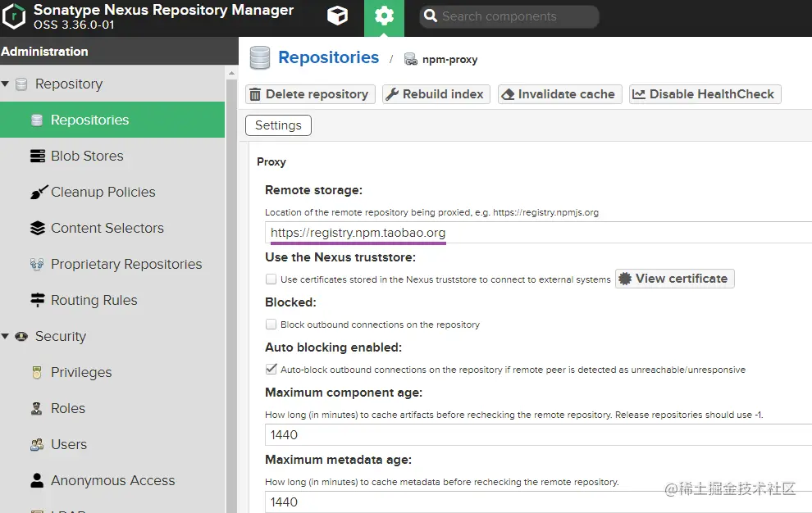Image resolution: width=812 pixels, height=513 pixels.
Task: Collapse the Repository tree section
Action: coord(5,84)
